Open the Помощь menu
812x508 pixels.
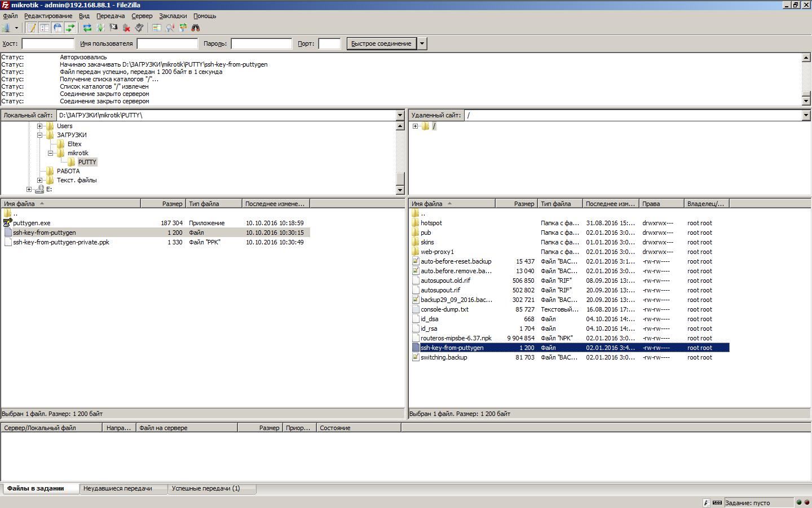pyautogui.click(x=205, y=16)
